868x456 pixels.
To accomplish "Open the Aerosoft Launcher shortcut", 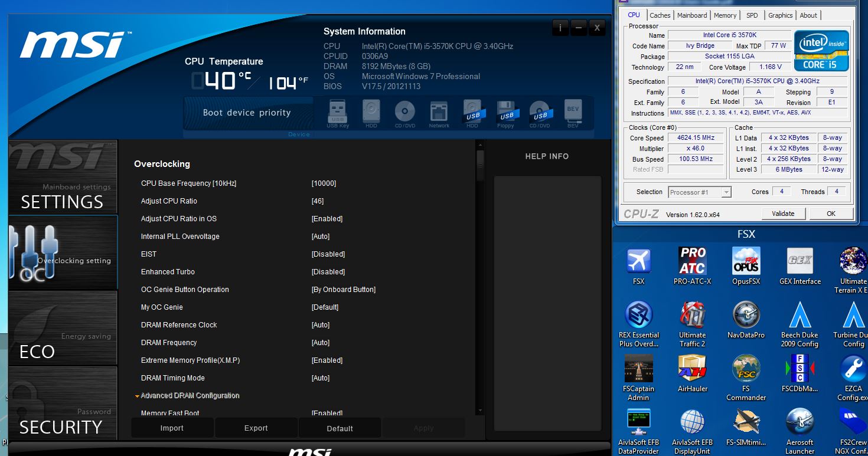I will (x=800, y=432).
